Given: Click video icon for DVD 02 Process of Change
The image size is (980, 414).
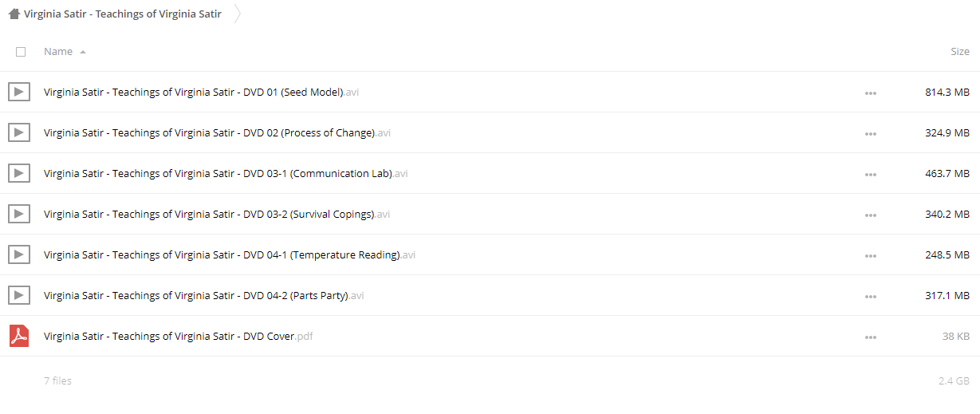Looking at the screenshot, I should (x=19, y=132).
